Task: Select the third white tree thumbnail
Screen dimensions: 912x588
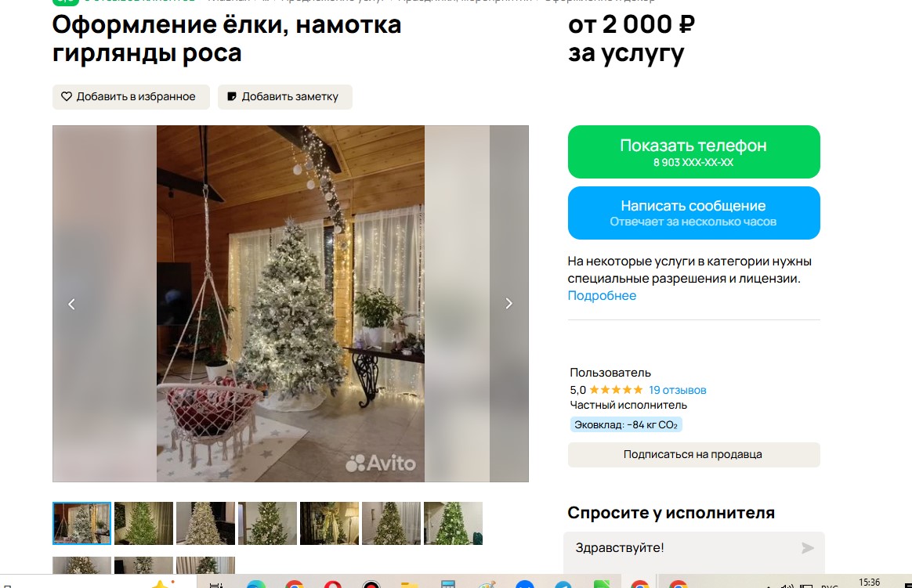Action: (x=206, y=524)
